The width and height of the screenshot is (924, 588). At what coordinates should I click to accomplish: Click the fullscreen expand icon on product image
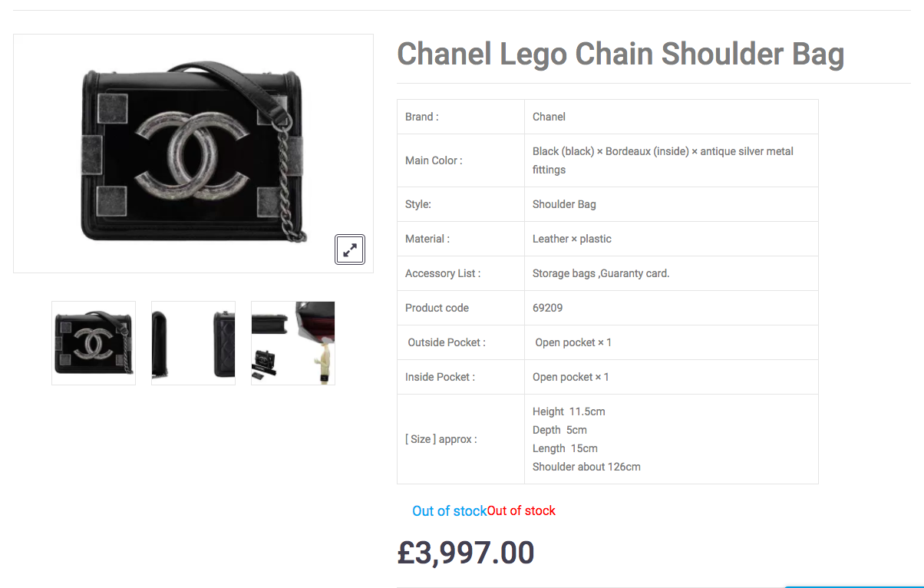[350, 249]
